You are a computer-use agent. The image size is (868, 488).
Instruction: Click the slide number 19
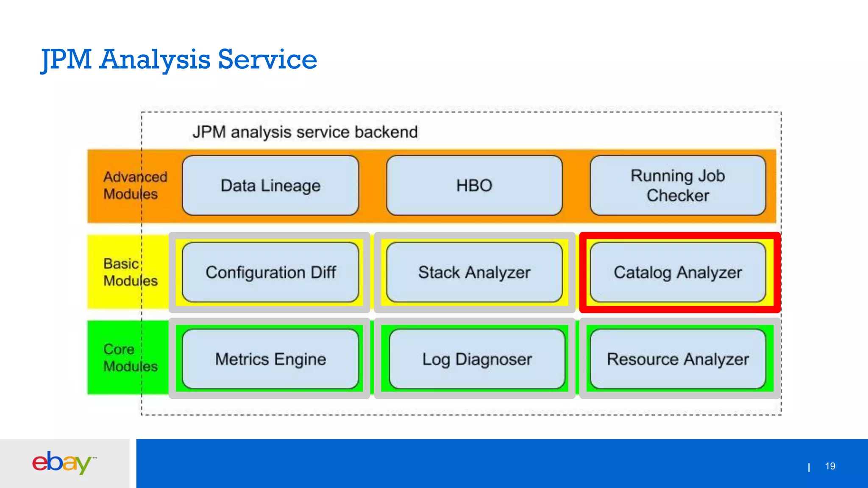[830, 466]
